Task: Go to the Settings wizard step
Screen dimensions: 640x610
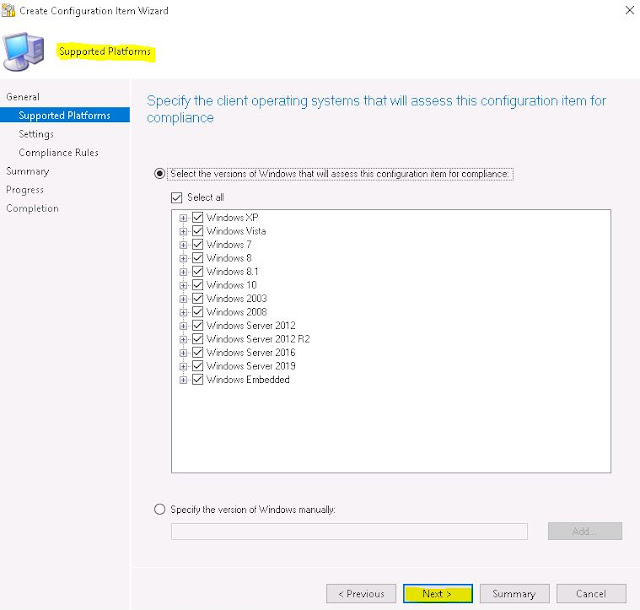Action: coord(36,134)
